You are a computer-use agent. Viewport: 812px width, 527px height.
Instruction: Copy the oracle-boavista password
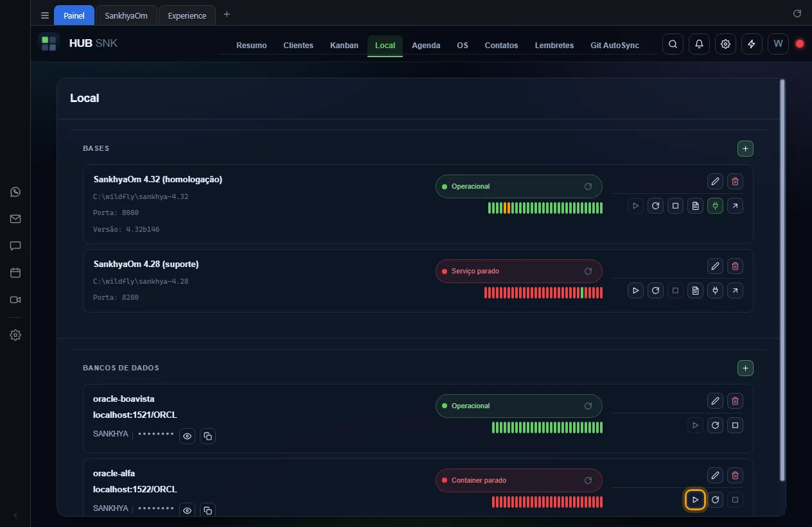coord(207,436)
